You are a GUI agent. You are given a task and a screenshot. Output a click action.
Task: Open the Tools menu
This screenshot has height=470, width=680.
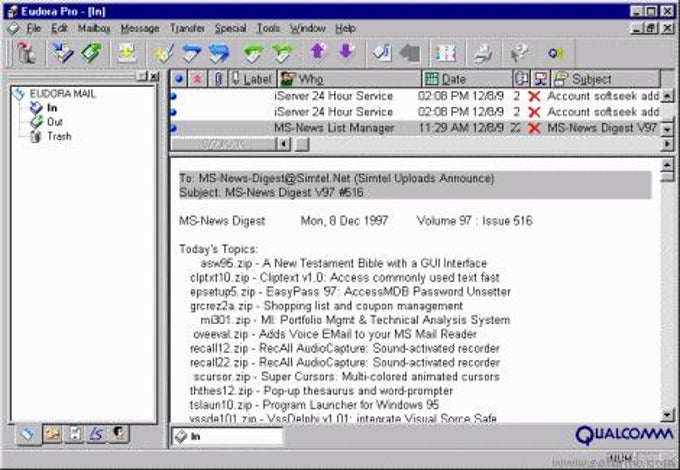[x=268, y=29]
